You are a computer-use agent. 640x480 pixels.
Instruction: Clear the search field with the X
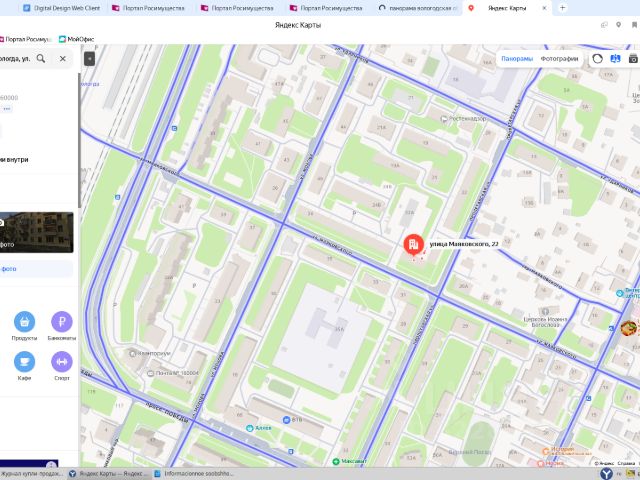coord(62,58)
